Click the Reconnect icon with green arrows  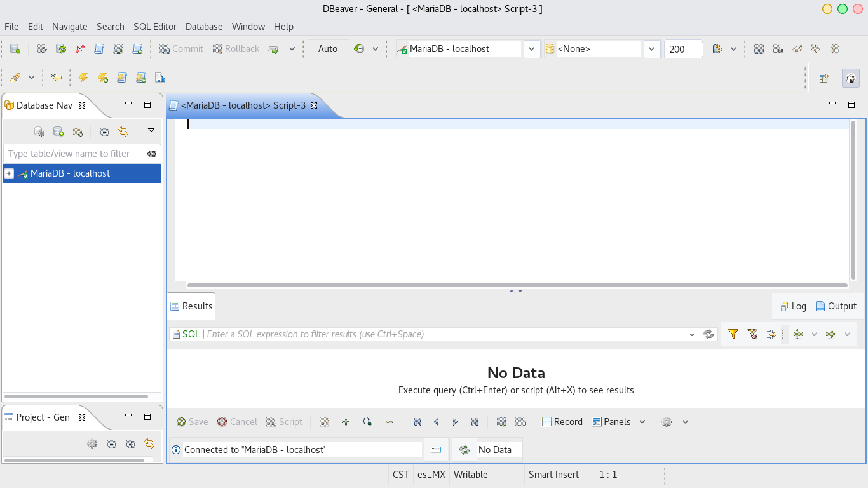[61, 49]
